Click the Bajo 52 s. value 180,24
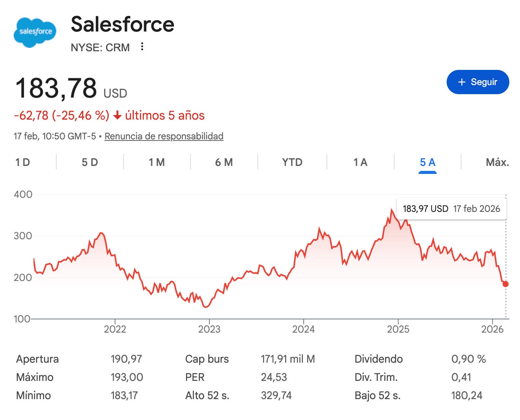Viewport: 520px width, 420px height. (x=467, y=395)
